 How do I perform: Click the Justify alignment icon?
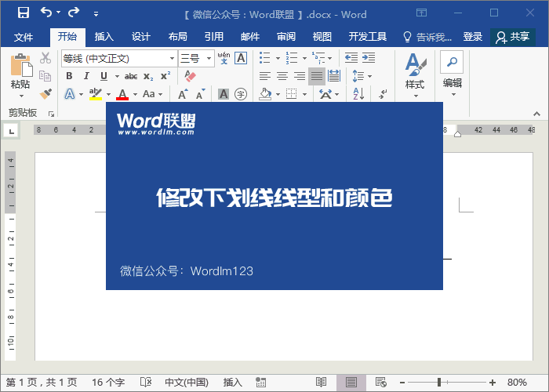tap(317, 76)
